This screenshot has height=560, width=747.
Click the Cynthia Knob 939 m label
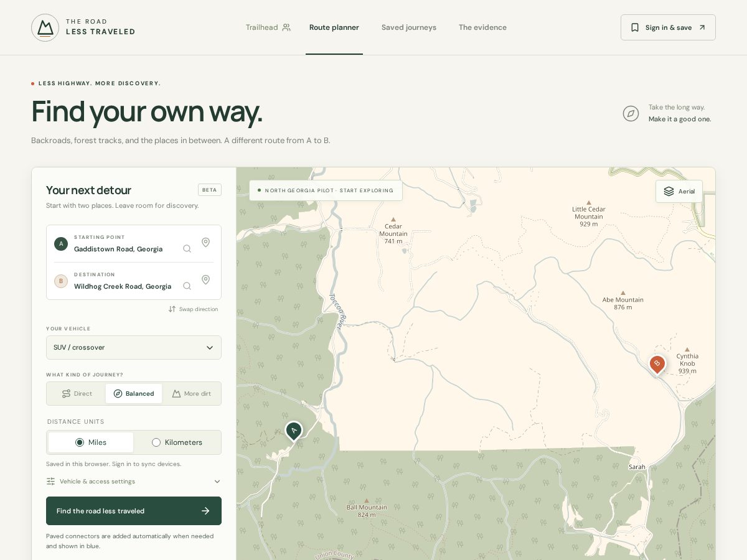point(687,363)
